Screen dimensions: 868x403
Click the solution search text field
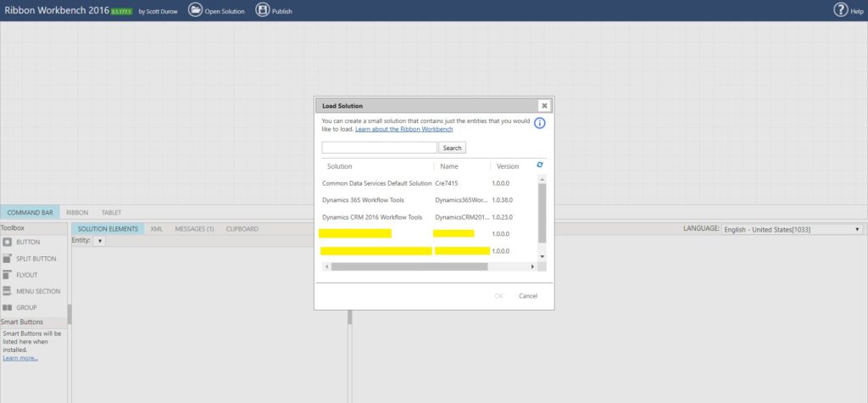(379, 148)
